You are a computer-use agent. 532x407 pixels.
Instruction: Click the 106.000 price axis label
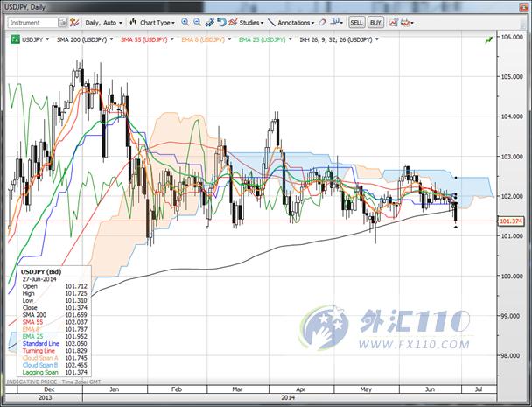point(512,37)
